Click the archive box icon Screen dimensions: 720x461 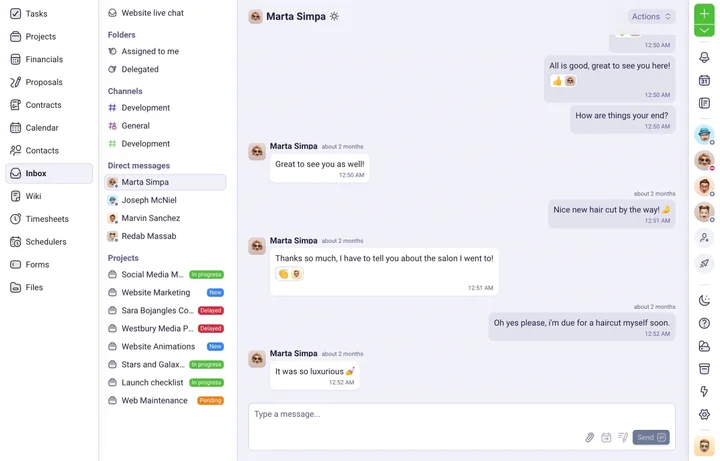pyautogui.click(x=704, y=369)
